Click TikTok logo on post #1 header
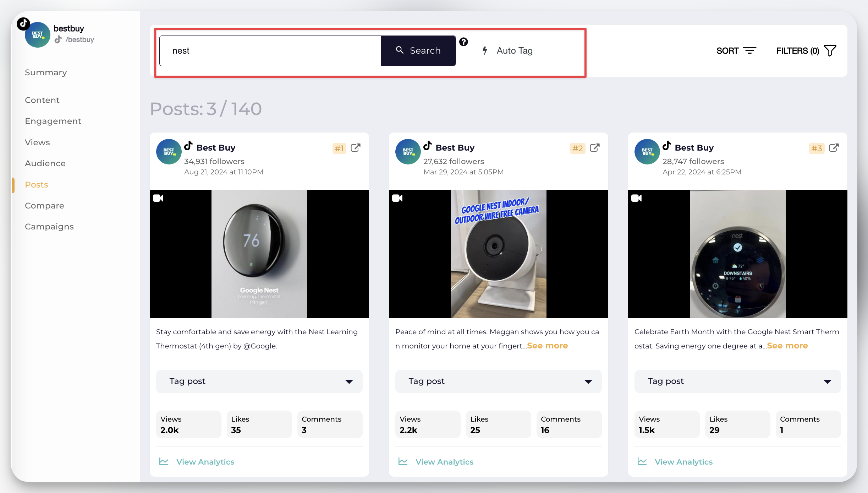This screenshot has width=868, height=493. coord(188,146)
